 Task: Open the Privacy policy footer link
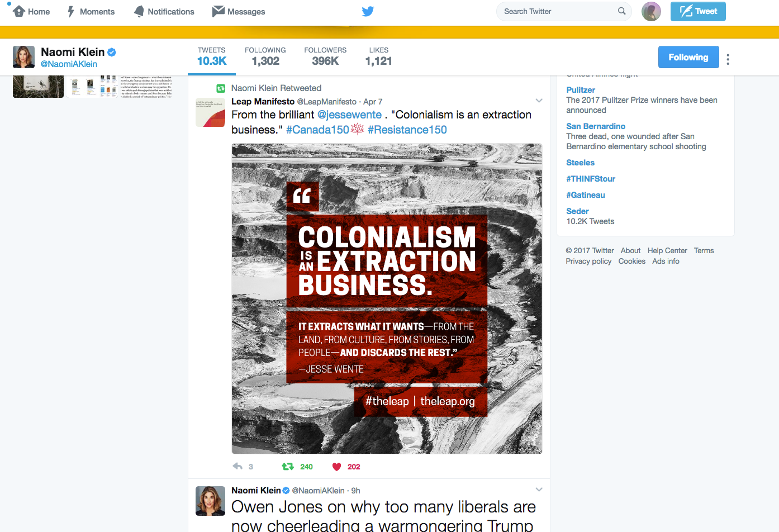point(588,262)
